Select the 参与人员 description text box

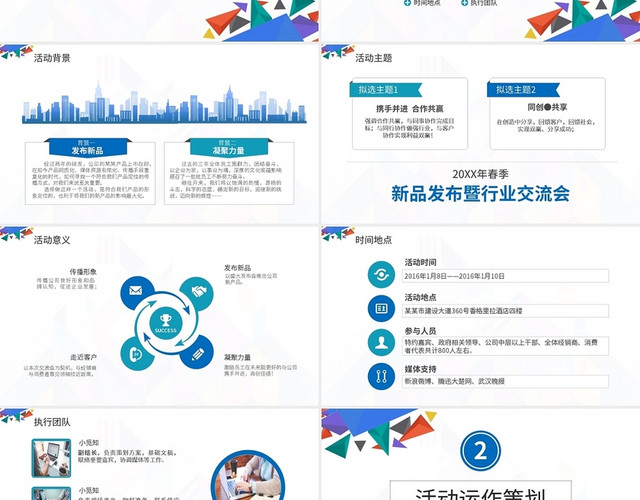pos(505,346)
